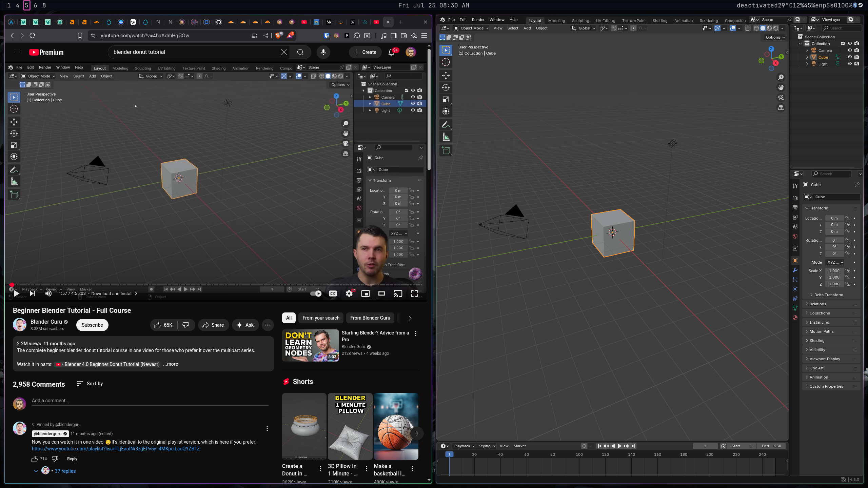Click the 3D Cursor tool

(x=446, y=62)
